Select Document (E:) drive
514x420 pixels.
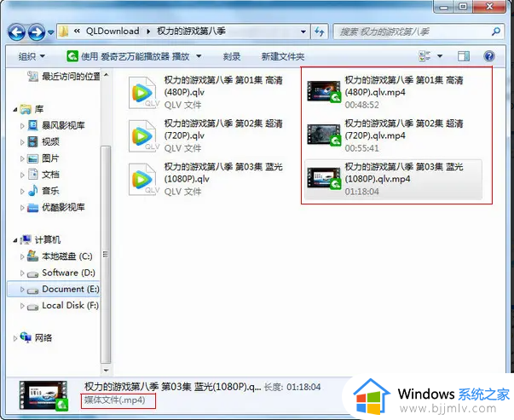point(71,289)
